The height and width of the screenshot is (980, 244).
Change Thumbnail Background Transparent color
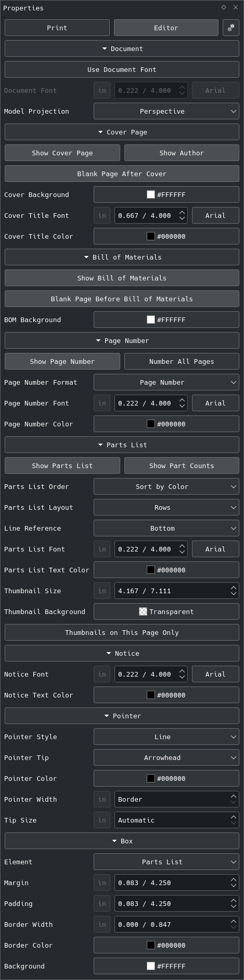pyautogui.click(x=166, y=611)
